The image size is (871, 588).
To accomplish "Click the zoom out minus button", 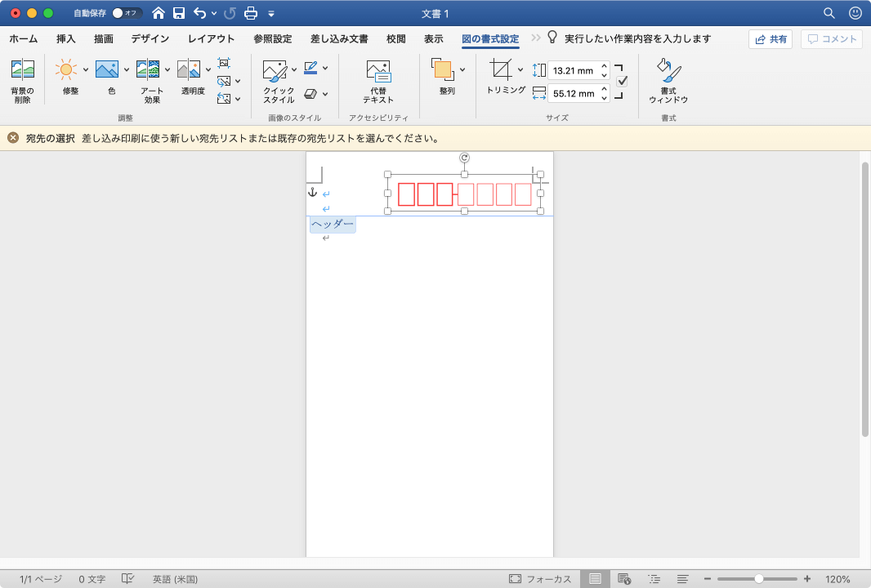I will pyautogui.click(x=707, y=578).
